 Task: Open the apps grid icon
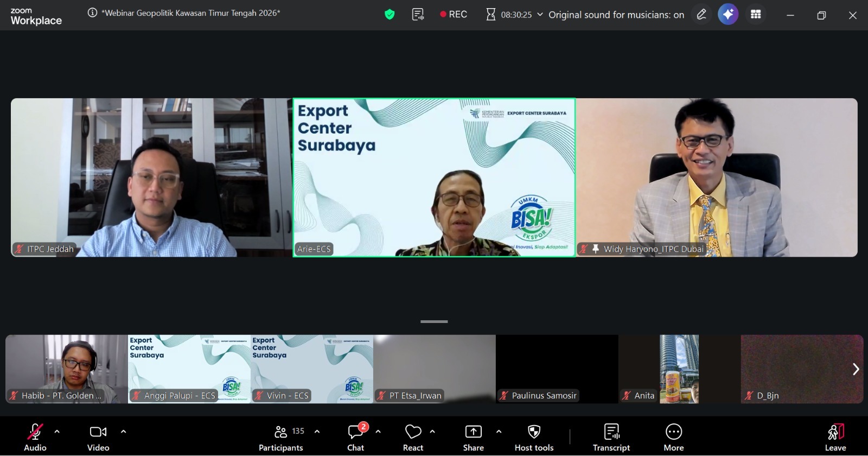756,15
